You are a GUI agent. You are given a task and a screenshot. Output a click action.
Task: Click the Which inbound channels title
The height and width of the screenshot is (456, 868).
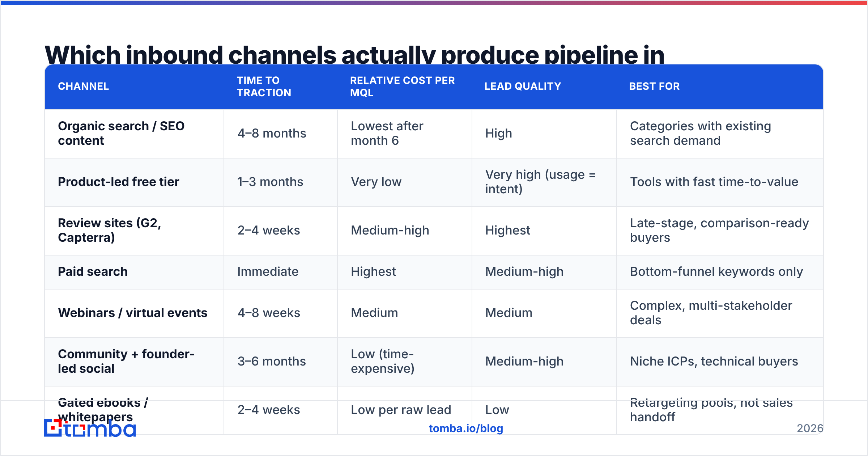pos(354,54)
